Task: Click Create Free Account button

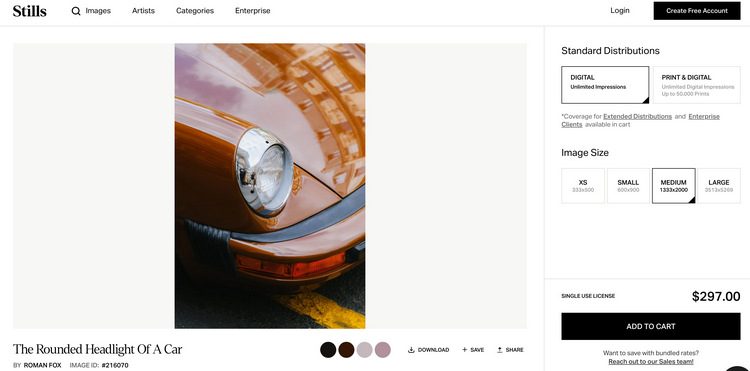Action: (697, 11)
